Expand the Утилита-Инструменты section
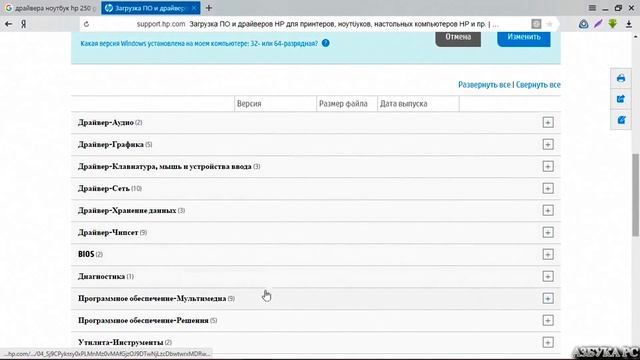640x360 pixels. [548, 342]
